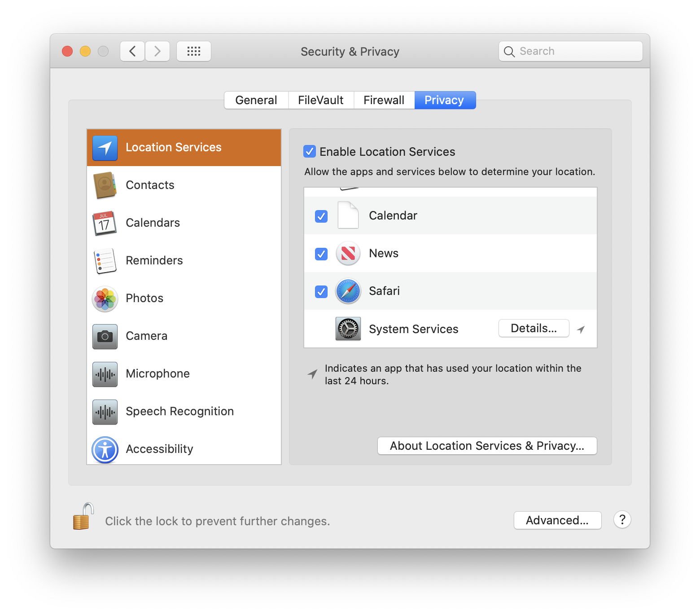Screen dimensions: 700x615
Task: Switch to the Firewall tab
Action: click(384, 100)
